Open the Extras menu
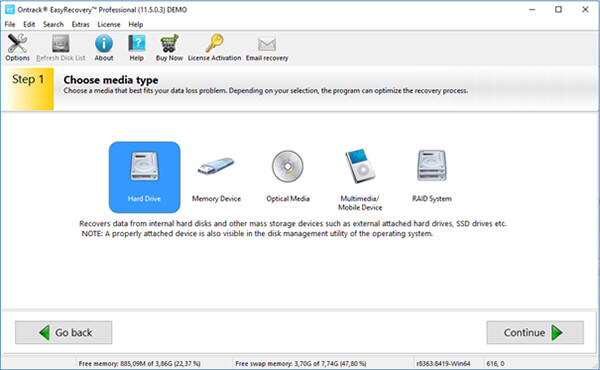The width and height of the screenshot is (600, 370). (x=80, y=24)
